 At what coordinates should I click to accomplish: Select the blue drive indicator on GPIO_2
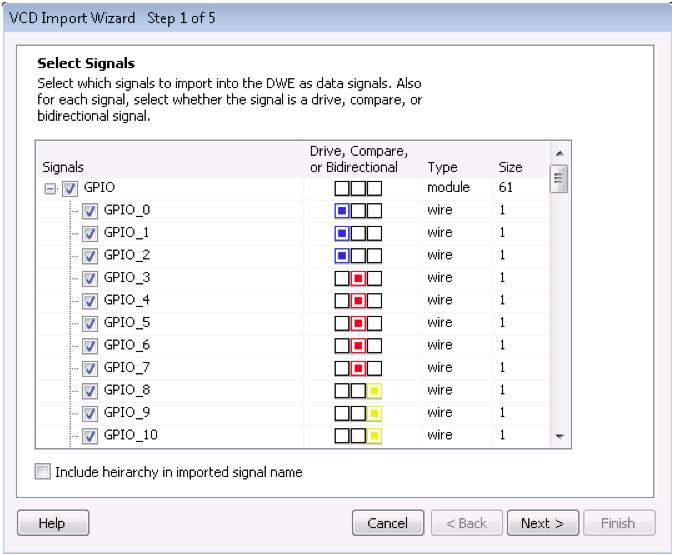pyautogui.click(x=342, y=255)
